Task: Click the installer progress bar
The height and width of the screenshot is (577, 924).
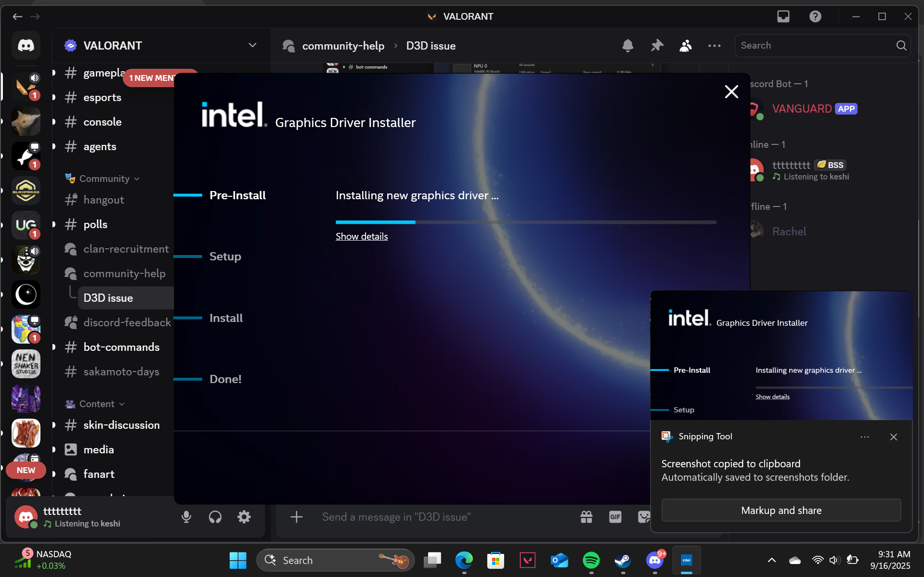Action: click(x=526, y=222)
